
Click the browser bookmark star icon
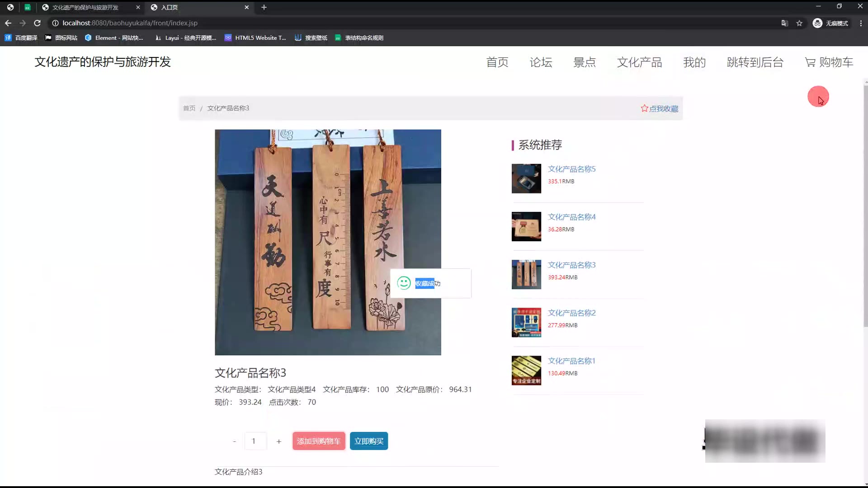point(799,23)
